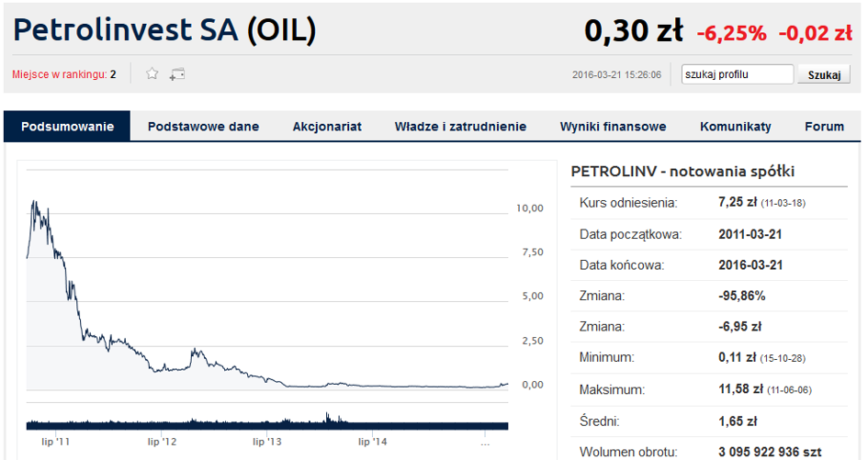Image resolution: width=868 pixels, height=460 pixels.
Task: Select Władze i zatrudnienie tab
Action: 460,126
